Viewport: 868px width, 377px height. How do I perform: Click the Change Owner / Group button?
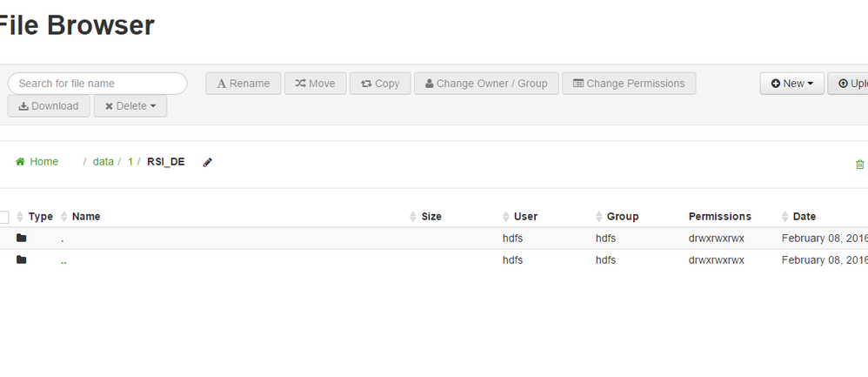click(486, 84)
